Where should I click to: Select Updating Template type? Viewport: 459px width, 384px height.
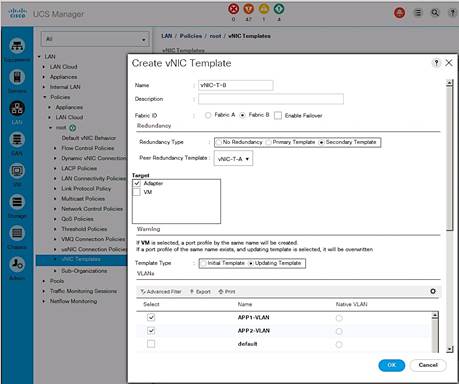point(251,263)
